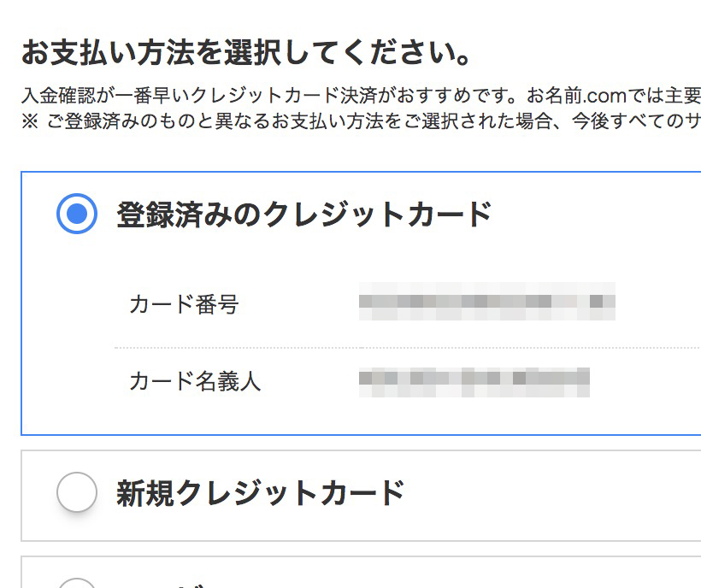Click the blurred card holder name value
This screenshot has width=701, height=588.
[474, 382]
